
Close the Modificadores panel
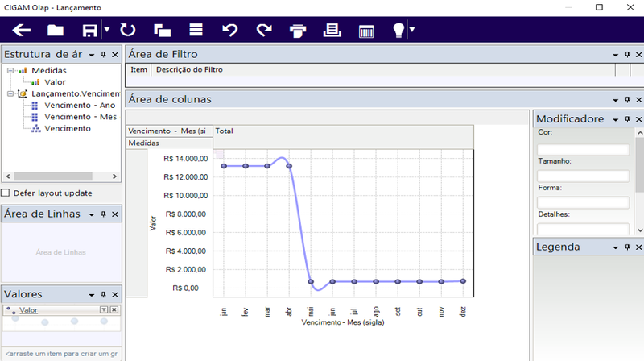[639, 119]
